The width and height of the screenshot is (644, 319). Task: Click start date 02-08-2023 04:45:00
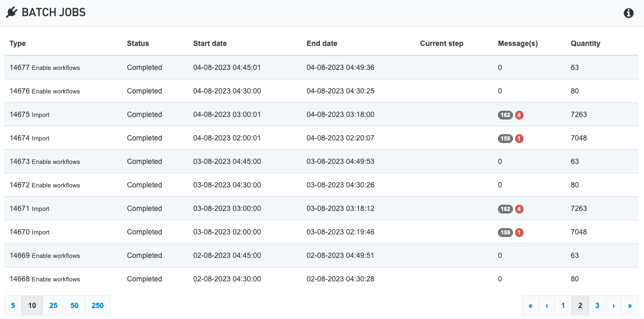click(227, 255)
